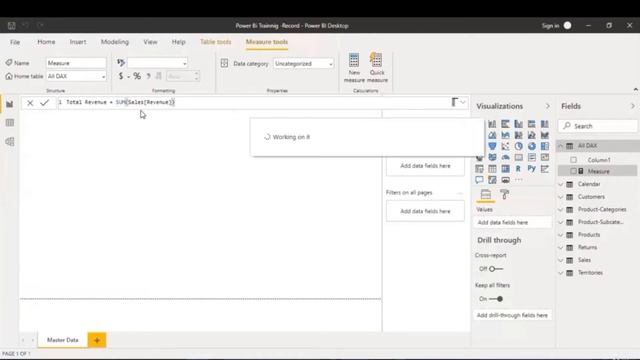Open the Format paint-roller tab
Screen dimensions: 640x360
(x=504, y=195)
